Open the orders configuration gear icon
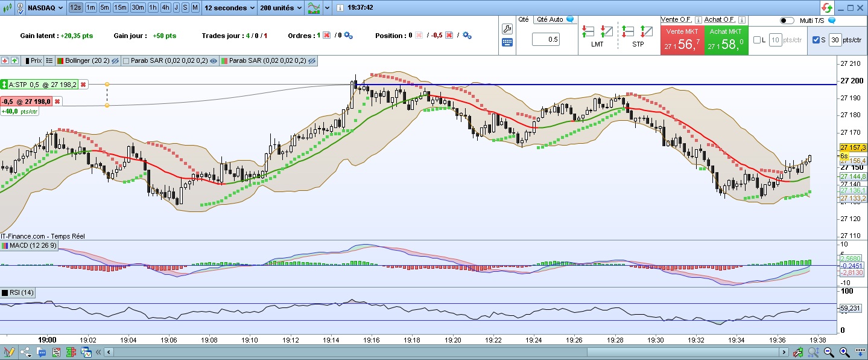 348,36
